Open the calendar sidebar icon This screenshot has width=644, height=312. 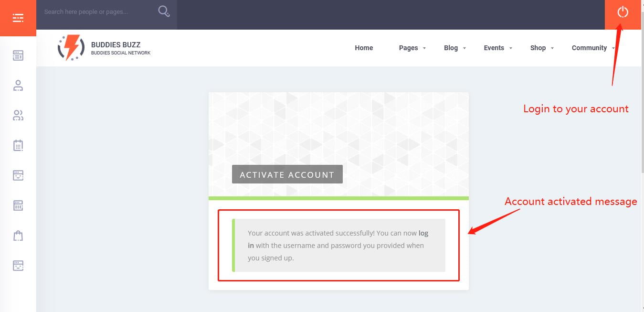18,145
